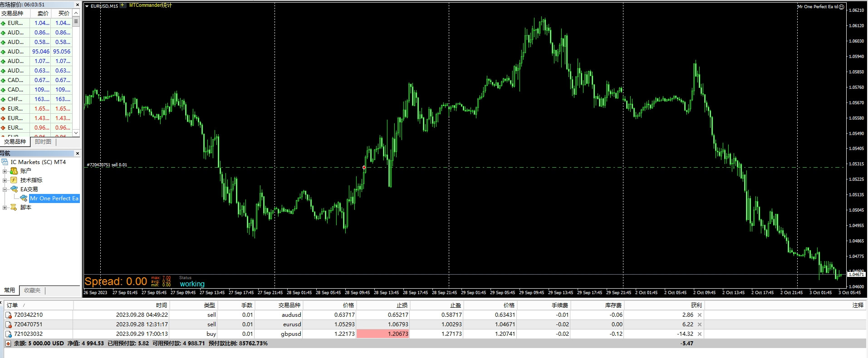Expand the 账户 tree node
Viewport: 868px width, 358px height.
(x=5, y=171)
